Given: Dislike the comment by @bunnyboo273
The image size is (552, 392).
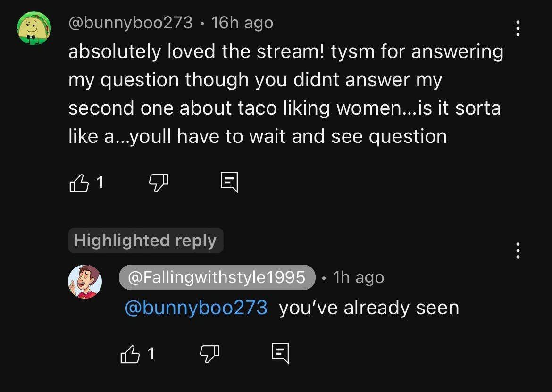Looking at the screenshot, I should [x=159, y=183].
